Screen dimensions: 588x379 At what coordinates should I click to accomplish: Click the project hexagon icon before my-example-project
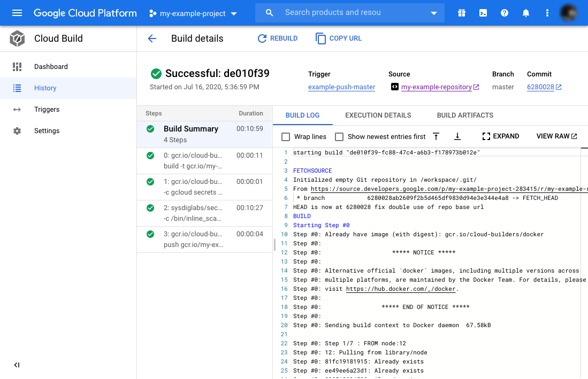(x=152, y=13)
